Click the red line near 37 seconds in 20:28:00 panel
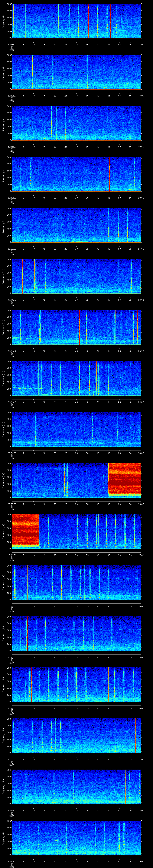153x868 pixels. 93,633
